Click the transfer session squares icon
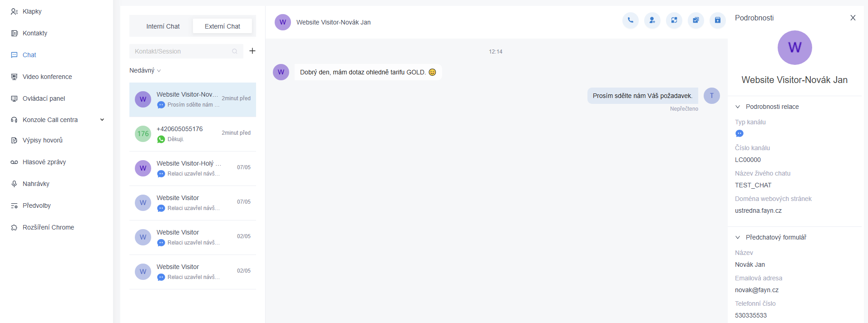The width and height of the screenshot is (868, 323). 674,20
